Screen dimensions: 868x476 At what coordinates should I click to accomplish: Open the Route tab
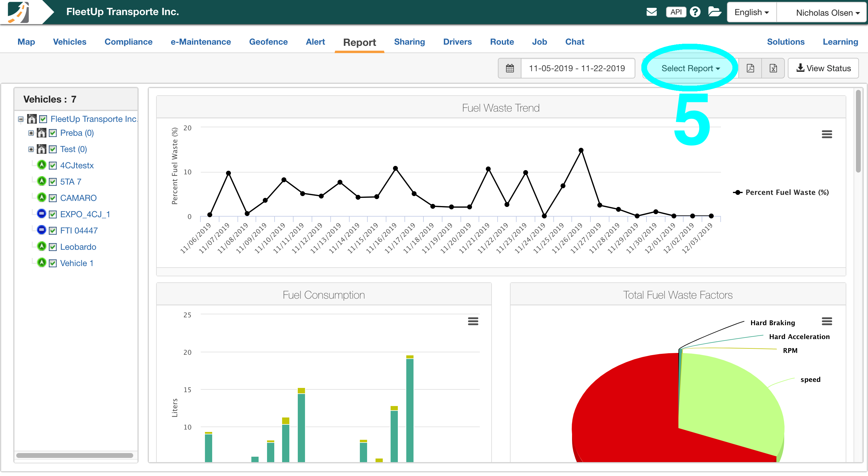click(502, 42)
